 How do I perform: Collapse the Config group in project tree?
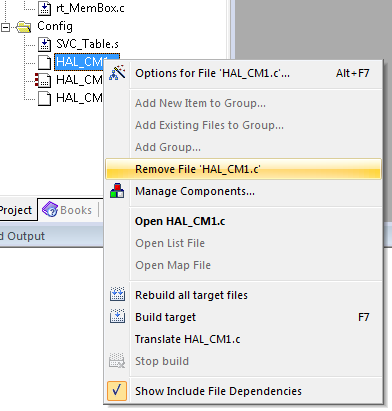coord(5,27)
